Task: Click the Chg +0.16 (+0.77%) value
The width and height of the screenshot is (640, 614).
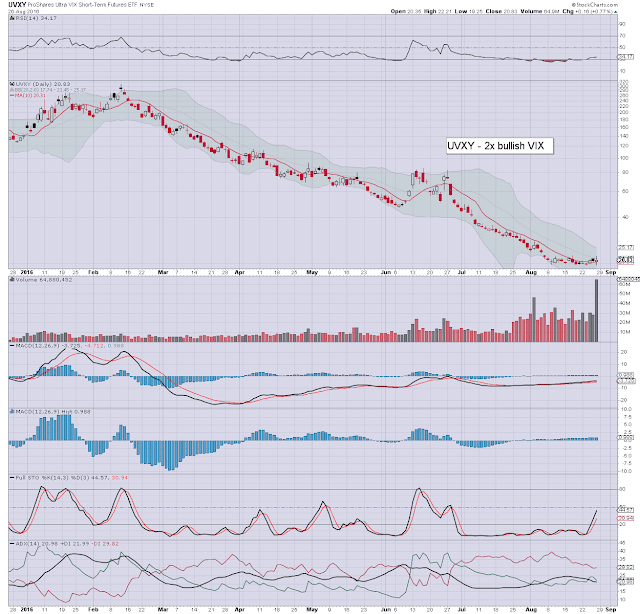Action: coord(593,11)
